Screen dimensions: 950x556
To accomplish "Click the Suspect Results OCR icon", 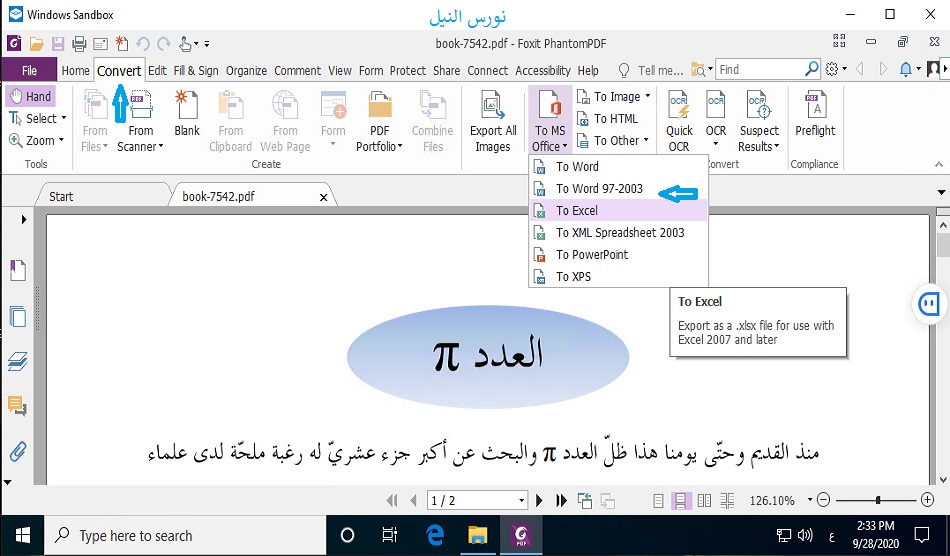I will [758, 121].
